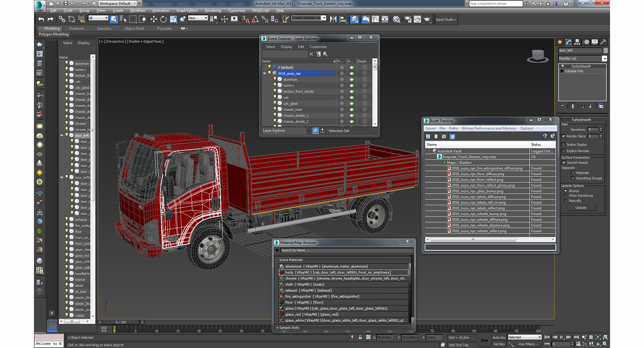
Task: Toggle Percent Snap
Action: pyautogui.click(x=265, y=19)
